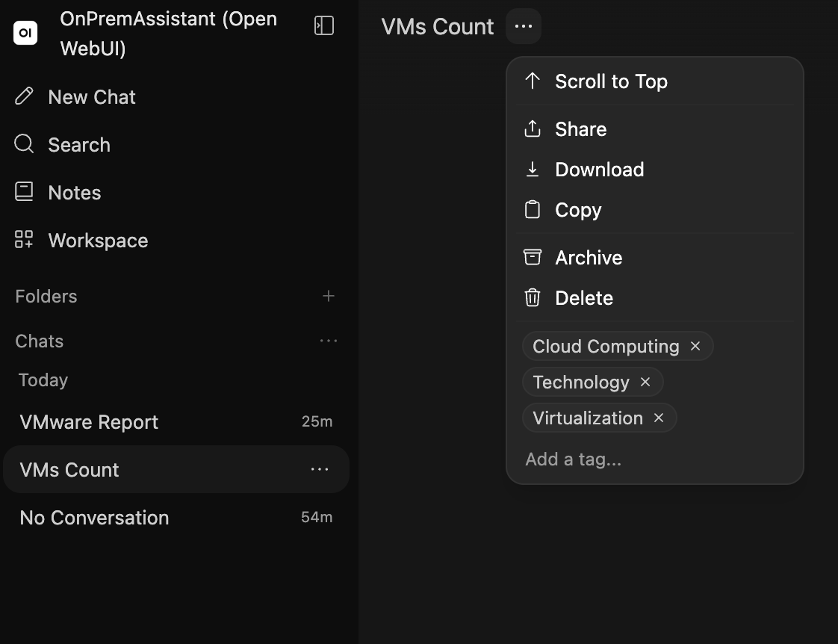
Task: Click the Notes book icon
Action: coord(24,191)
